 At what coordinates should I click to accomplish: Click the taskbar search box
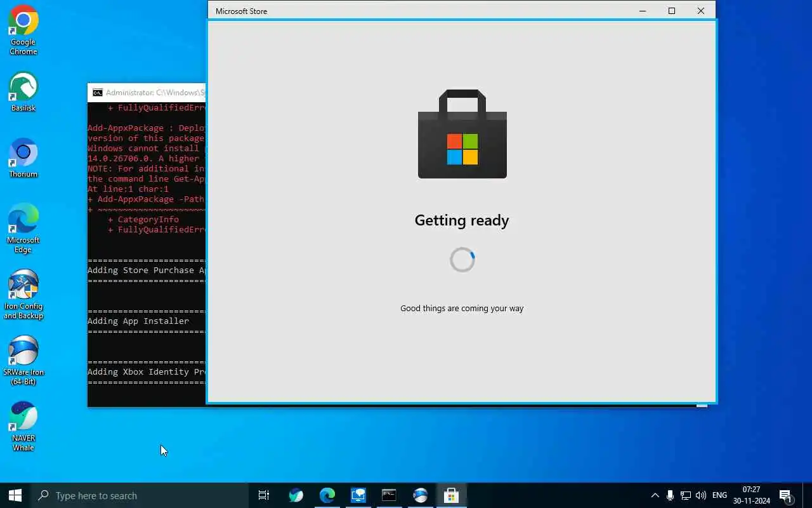[x=140, y=495]
